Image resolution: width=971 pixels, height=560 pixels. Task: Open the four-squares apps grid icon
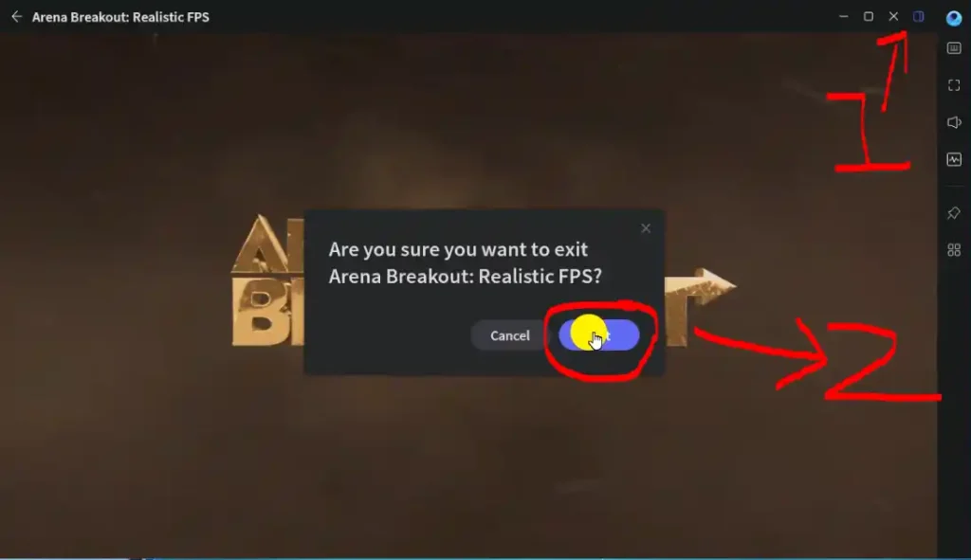[954, 250]
